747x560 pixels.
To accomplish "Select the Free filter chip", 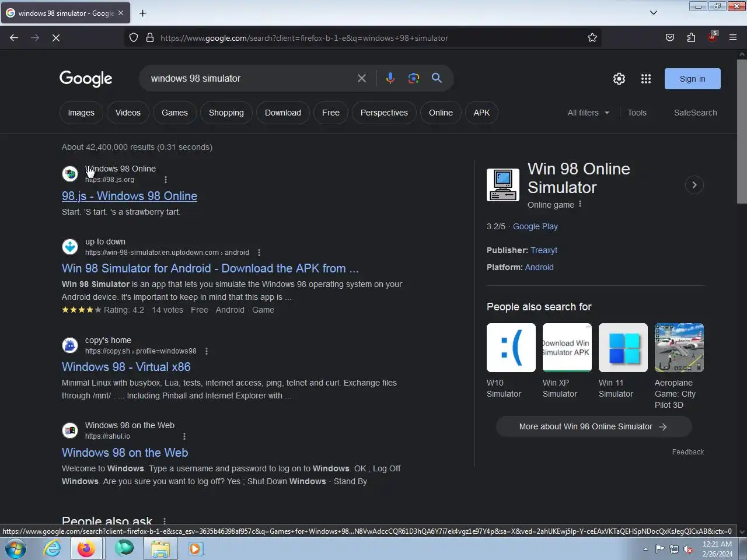I will 331,113.
